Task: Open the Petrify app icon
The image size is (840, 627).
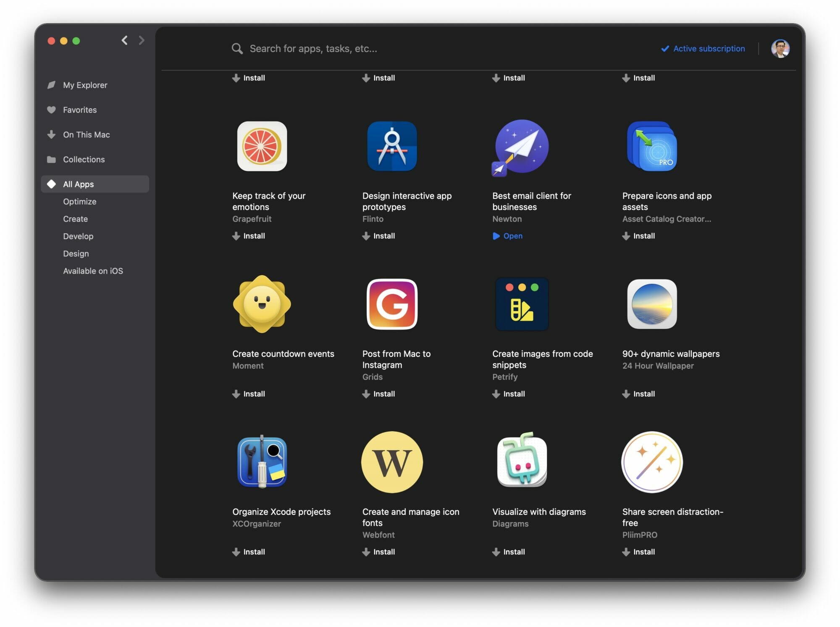Action: 522,304
